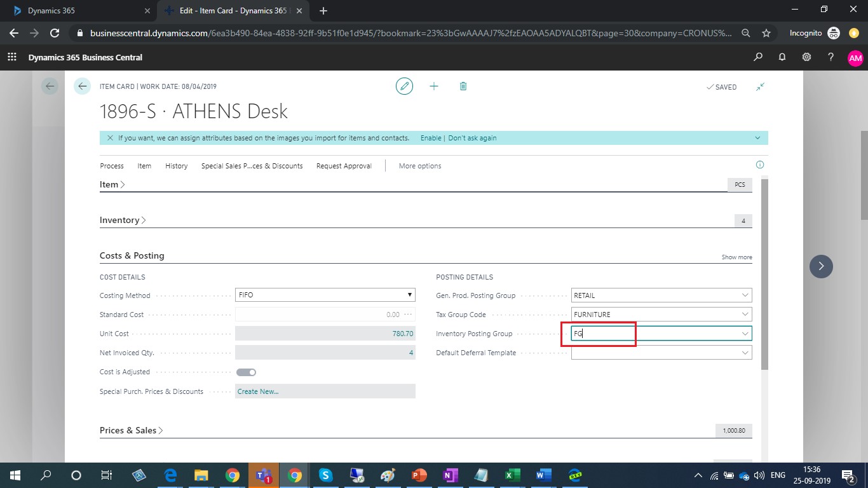Open the Action Center notifications icon

[x=847, y=475]
